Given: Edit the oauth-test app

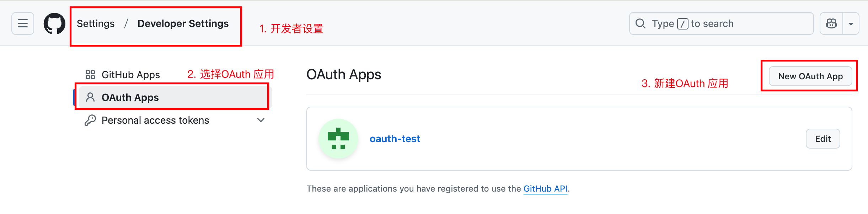Looking at the screenshot, I should (x=823, y=139).
